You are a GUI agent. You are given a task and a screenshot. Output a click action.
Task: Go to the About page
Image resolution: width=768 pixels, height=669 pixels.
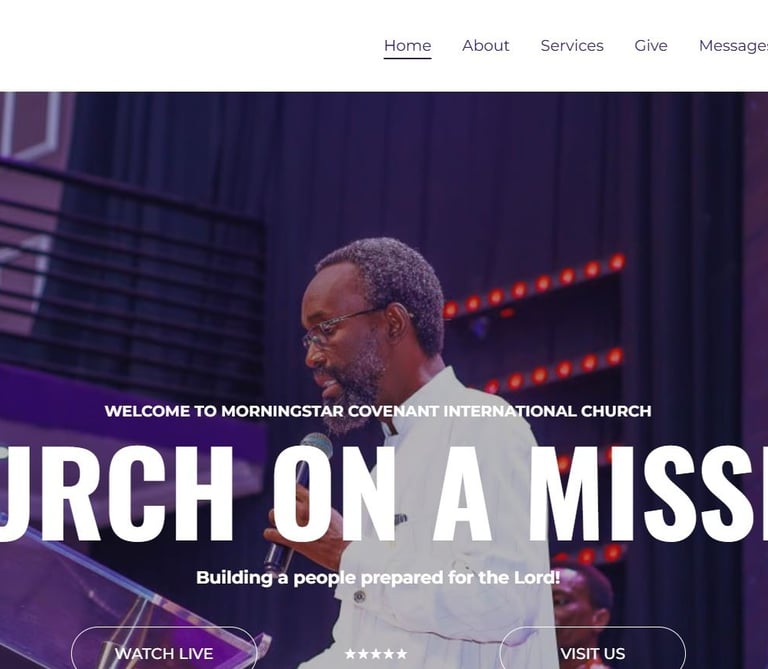click(x=485, y=46)
